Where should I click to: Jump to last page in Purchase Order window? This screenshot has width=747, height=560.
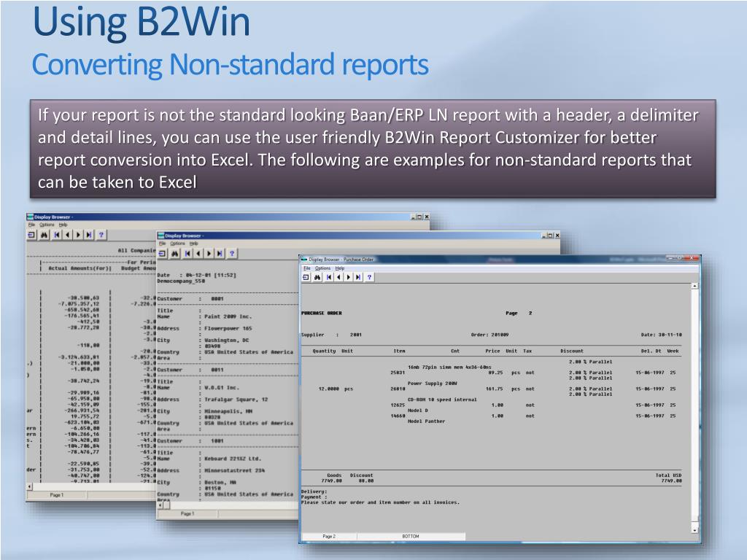pyautogui.click(x=358, y=277)
